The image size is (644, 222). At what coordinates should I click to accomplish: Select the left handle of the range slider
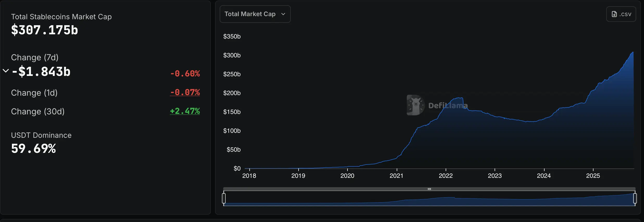[224, 198]
